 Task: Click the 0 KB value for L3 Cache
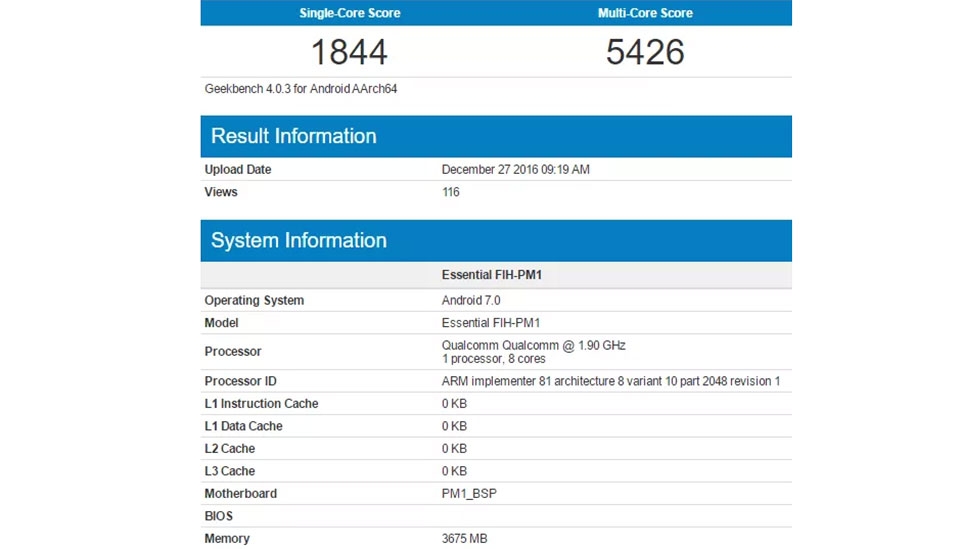click(x=454, y=471)
